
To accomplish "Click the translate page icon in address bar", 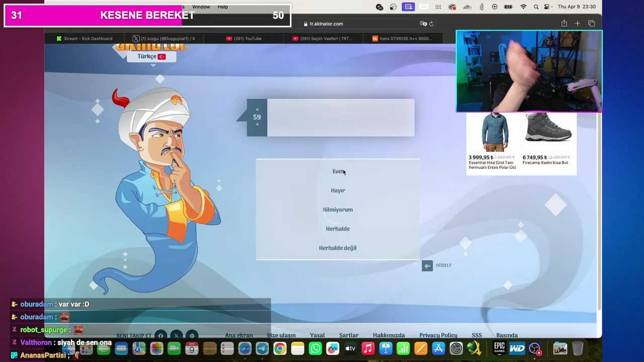I will pyautogui.click(x=423, y=24).
